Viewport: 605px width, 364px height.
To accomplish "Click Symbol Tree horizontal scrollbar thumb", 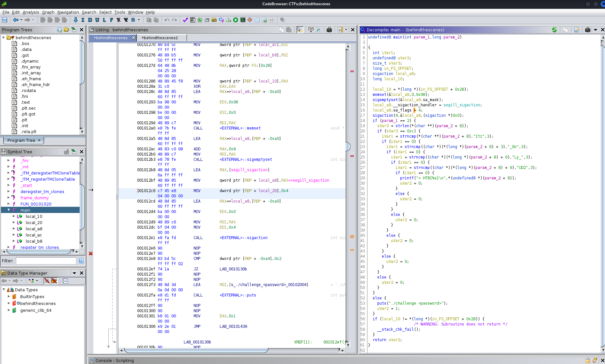I will [x=39, y=251].
